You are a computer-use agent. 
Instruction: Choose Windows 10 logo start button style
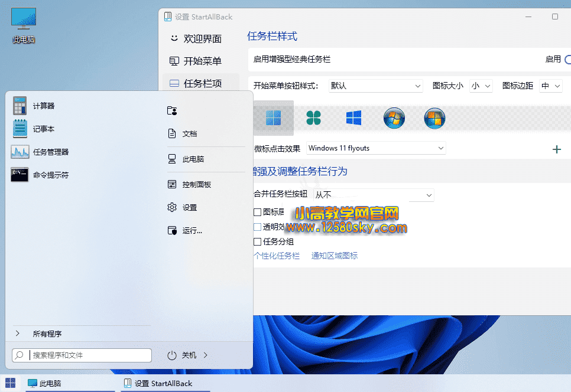point(353,118)
